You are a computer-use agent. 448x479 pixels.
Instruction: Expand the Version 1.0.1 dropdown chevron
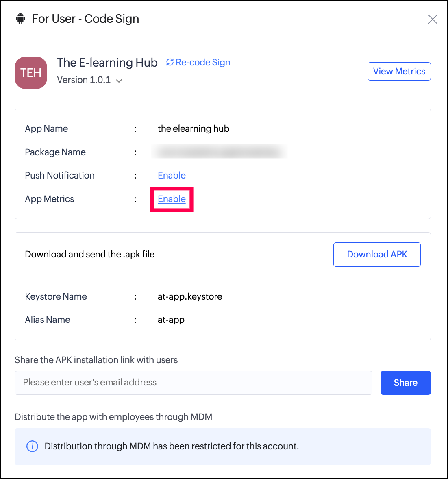(x=119, y=81)
